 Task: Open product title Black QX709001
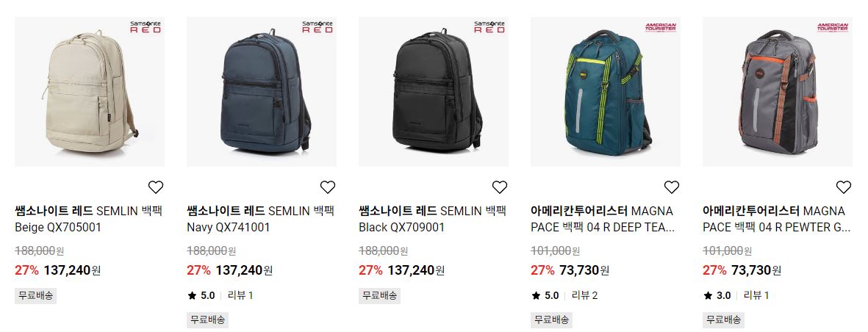(433, 219)
